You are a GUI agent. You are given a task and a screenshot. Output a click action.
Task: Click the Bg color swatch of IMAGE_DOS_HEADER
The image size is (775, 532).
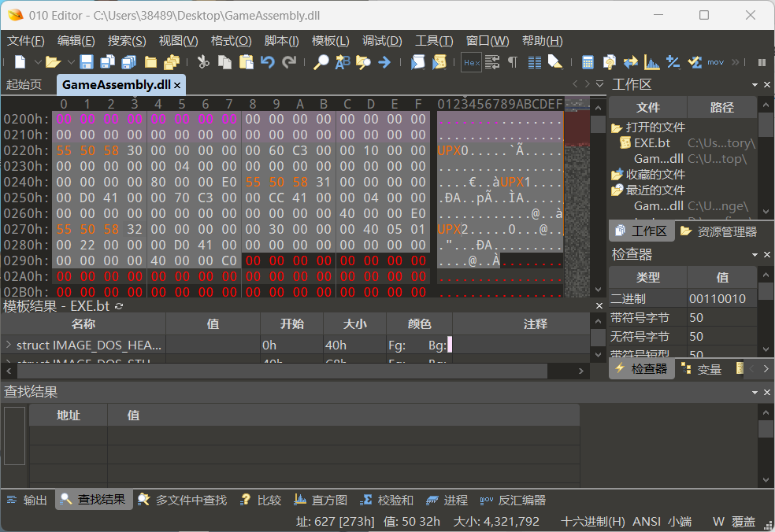click(449, 345)
